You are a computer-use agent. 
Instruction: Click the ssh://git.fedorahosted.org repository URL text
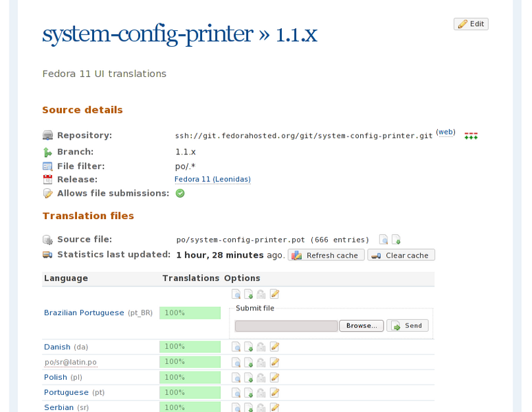[304, 136]
